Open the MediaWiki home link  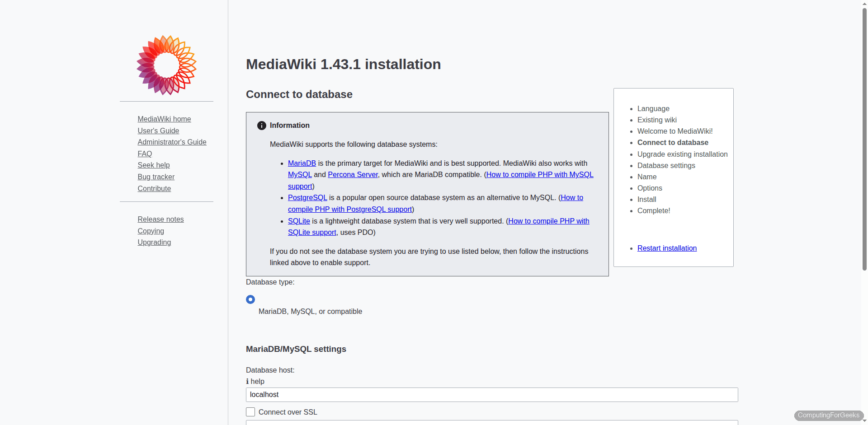164,119
